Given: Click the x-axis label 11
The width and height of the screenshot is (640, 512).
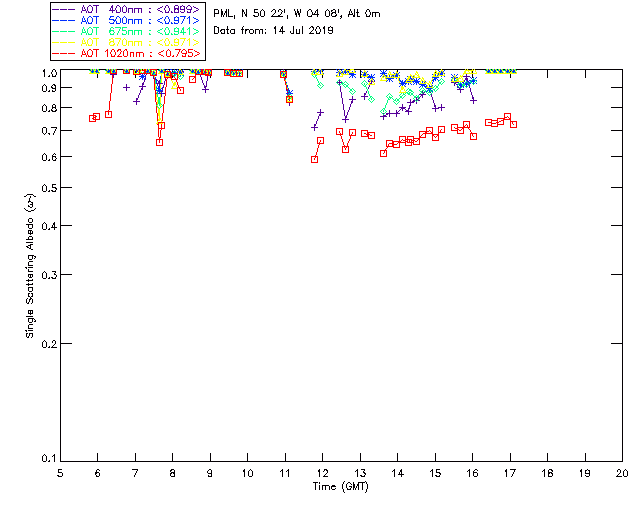Looking at the screenshot, I should pos(285,473).
